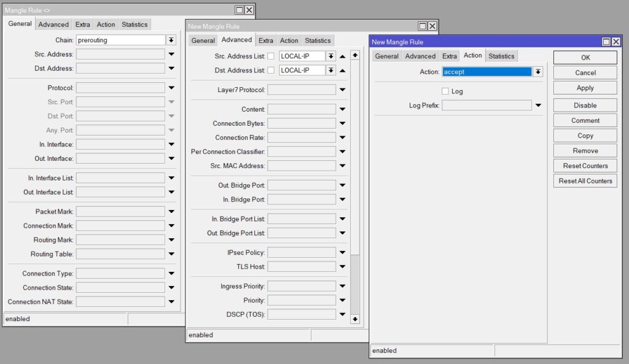Toggle the Src. Address List invert checkbox
The height and width of the screenshot is (364, 629).
click(271, 56)
